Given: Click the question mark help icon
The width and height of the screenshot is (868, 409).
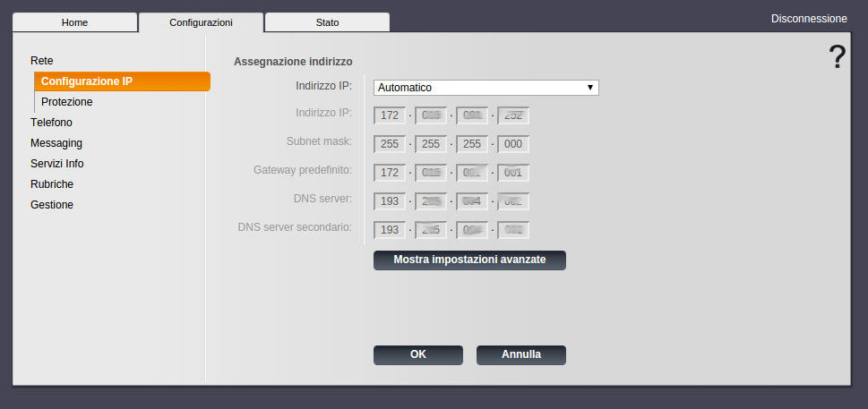Looking at the screenshot, I should 837,57.
